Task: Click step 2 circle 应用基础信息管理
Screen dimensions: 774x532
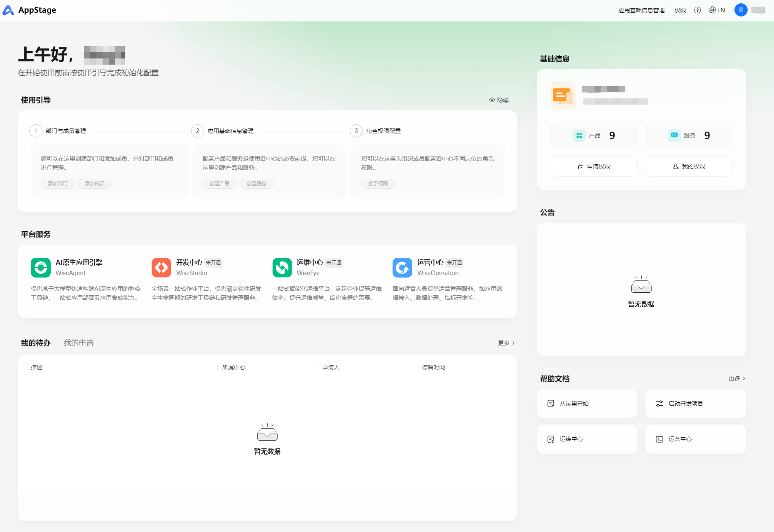Action: [x=198, y=131]
